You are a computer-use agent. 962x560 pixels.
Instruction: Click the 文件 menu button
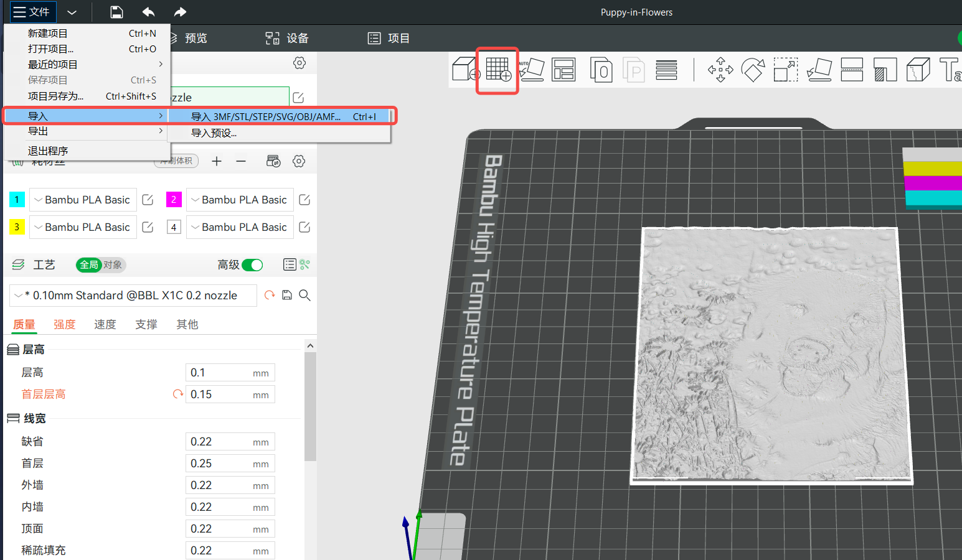(32, 12)
